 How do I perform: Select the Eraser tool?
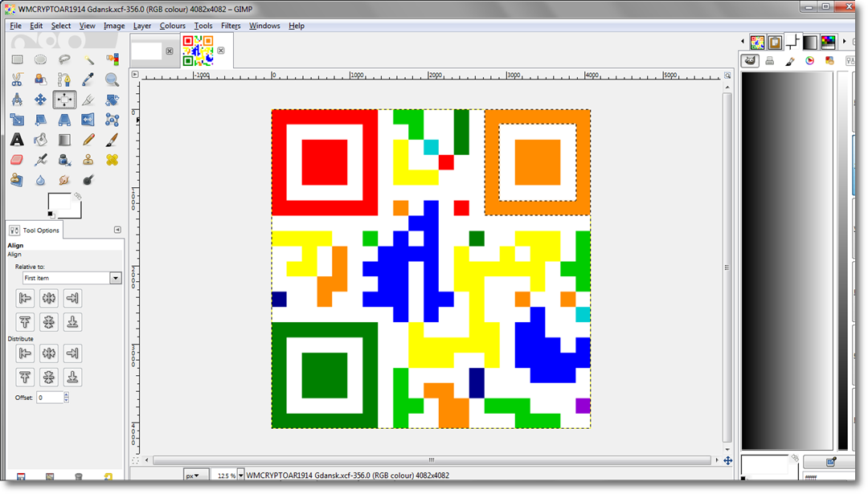(17, 160)
